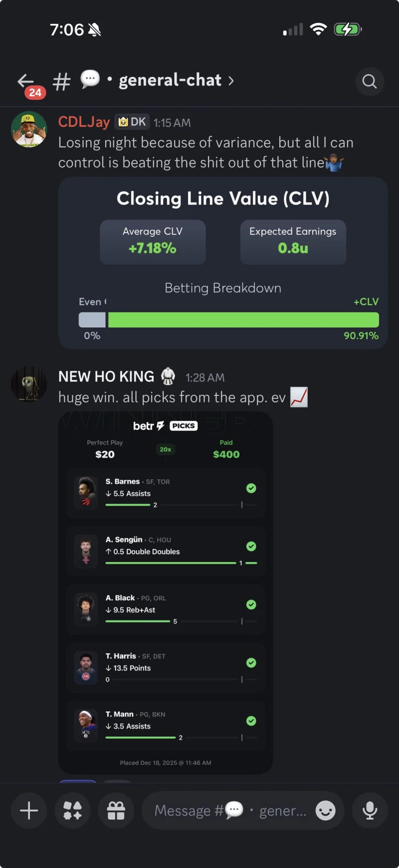Open the Apps icon next to the plus button
The width and height of the screenshot is (399, 868).
[x=72, y=811]
